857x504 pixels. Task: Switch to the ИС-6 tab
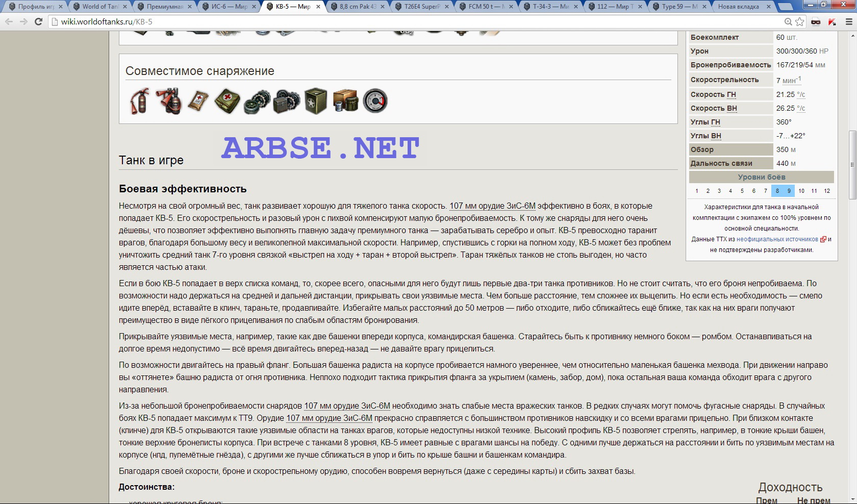(x=229, y=7)
